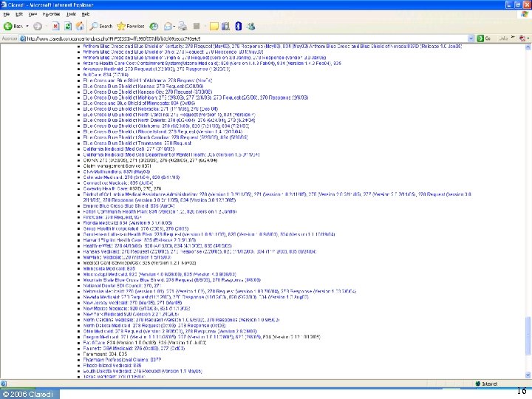The image size is (532, 399).
Task: Open the address bar URL dropdown
Action: (471, 38)
